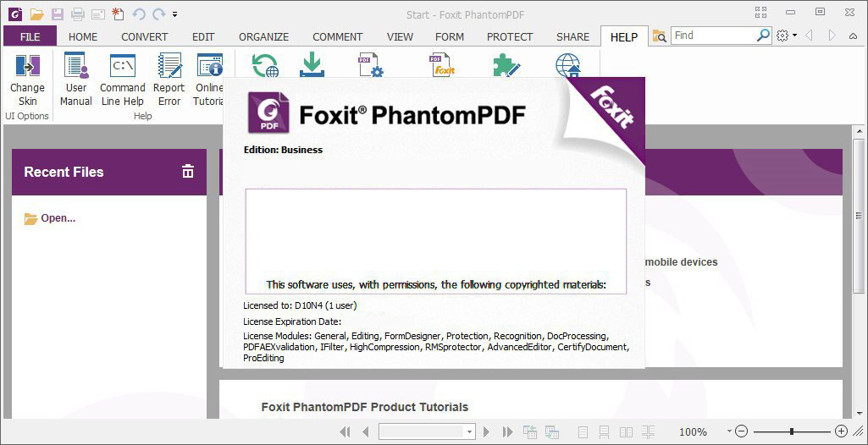Click the zoom out minus button
868x445 pixels.
point(742,431)
